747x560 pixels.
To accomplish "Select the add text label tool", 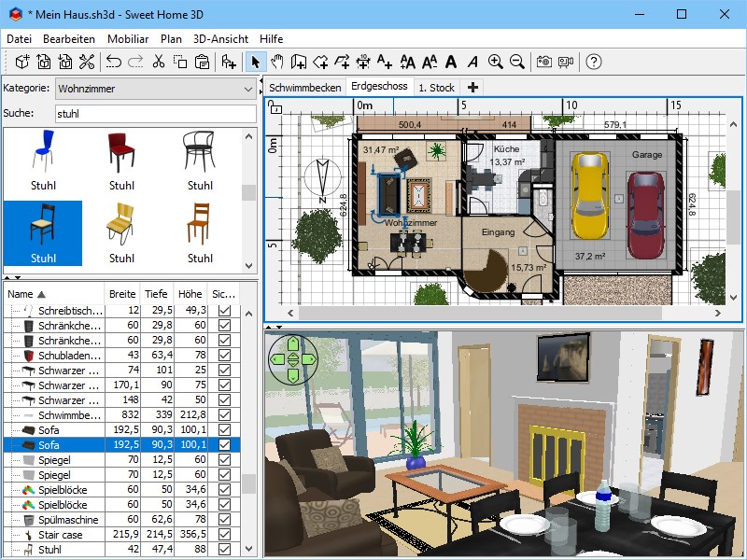I will pos(385,62).
